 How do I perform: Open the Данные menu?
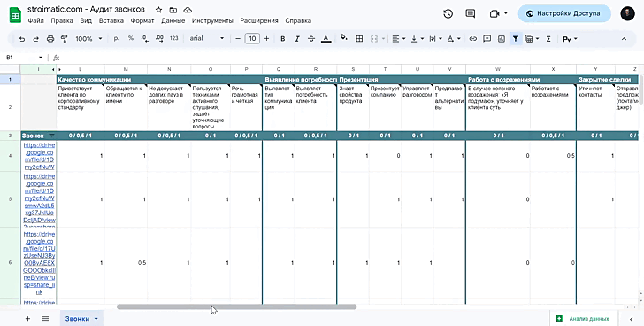172,20
